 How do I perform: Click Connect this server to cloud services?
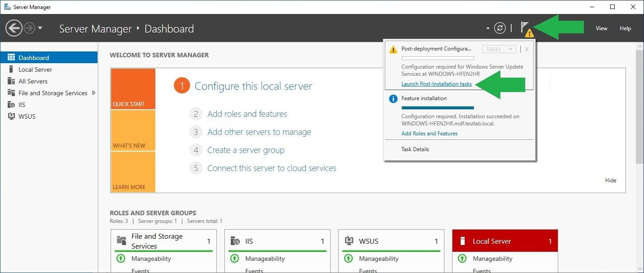272,168
